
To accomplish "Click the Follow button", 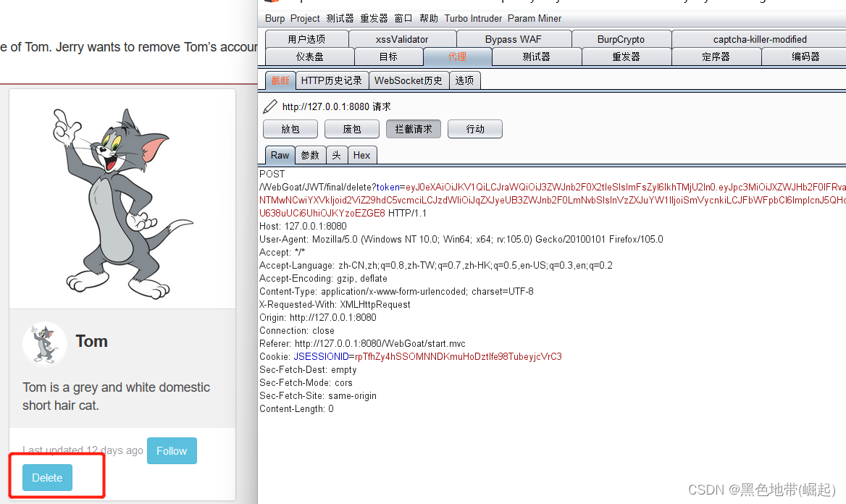I will 172,450.
